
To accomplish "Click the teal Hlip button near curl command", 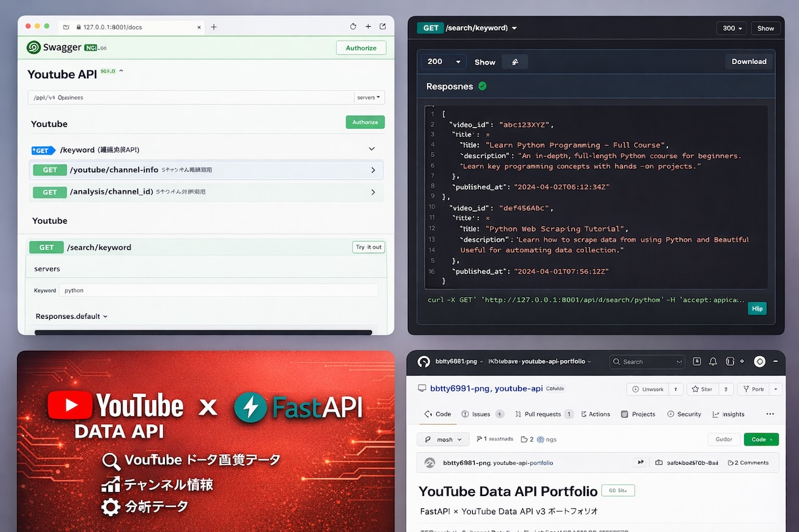I will (757, 308).
